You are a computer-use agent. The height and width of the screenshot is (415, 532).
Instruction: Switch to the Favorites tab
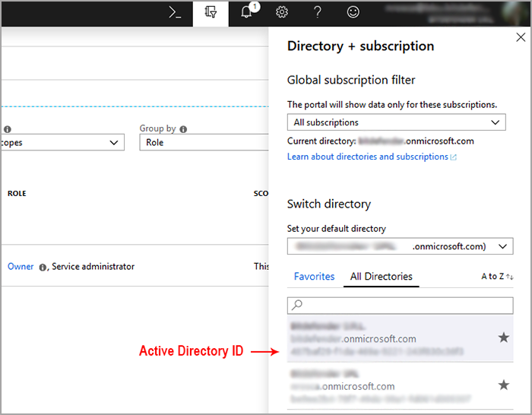click(x=314, y=277)
